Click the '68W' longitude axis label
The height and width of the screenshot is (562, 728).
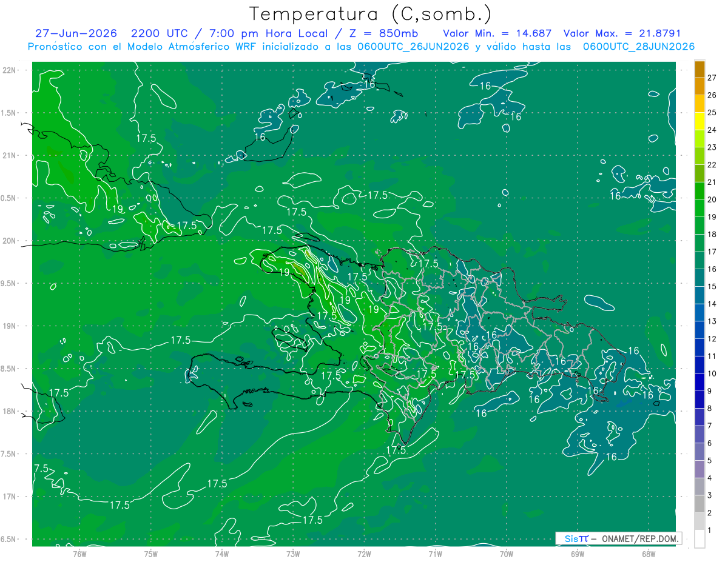[648, 554]
